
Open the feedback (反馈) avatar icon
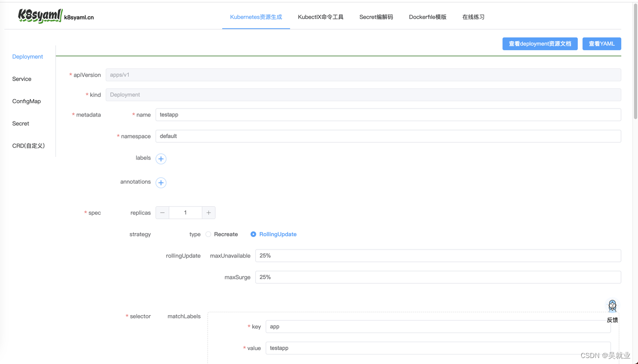(x=612, y=306)
